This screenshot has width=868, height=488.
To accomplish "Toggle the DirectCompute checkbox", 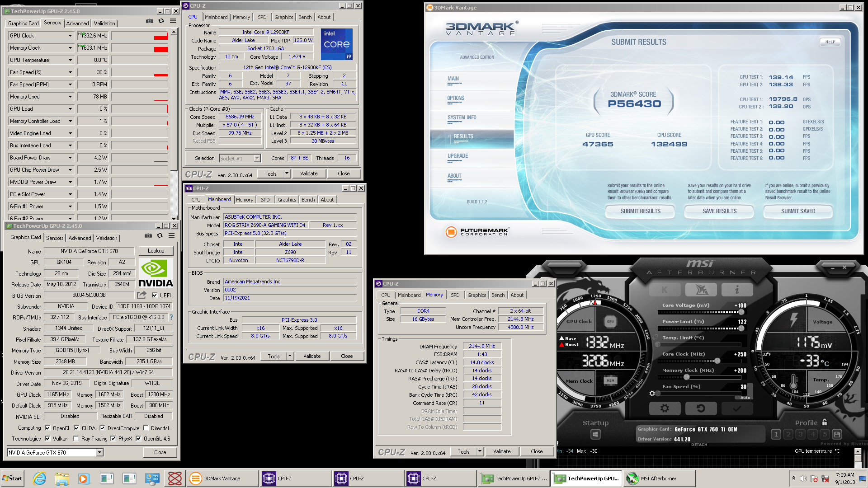I will (x=102, y=428).
